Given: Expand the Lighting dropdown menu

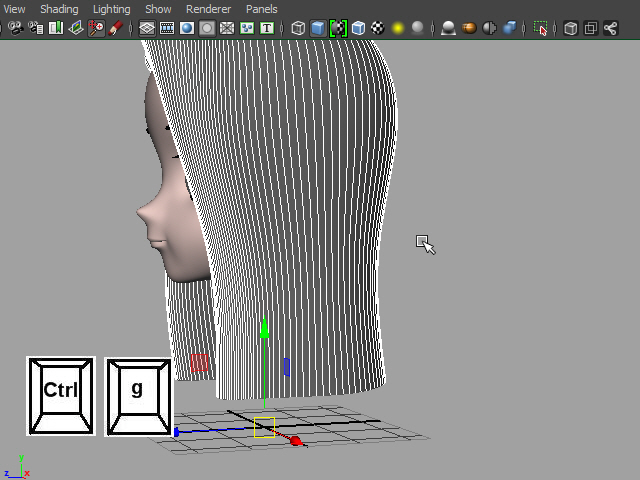Looking at the screenshot, I should [x=111, y=9].
